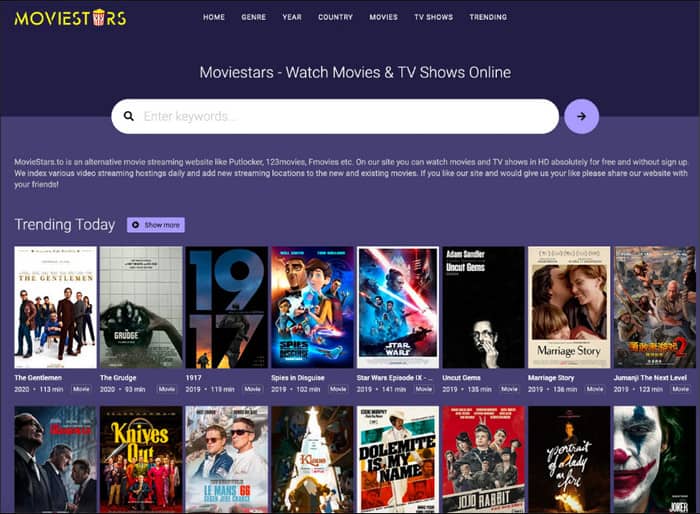Click The Grudge title link
This screenshot has width=700, height=514.
click(118, 378)
